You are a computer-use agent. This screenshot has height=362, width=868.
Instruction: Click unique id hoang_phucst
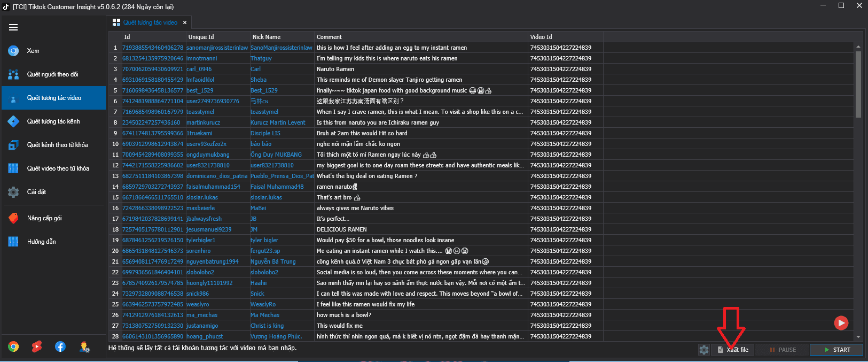point(205,336)
